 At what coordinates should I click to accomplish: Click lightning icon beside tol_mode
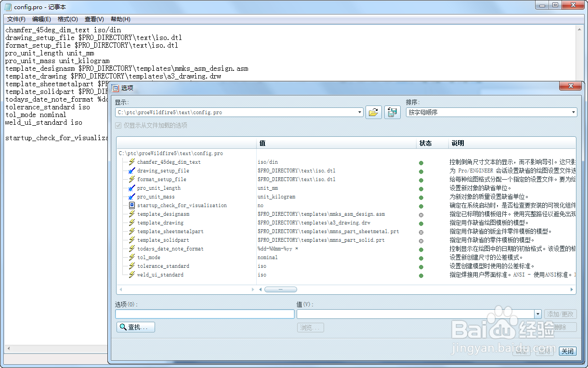pyautogui.click(x=131, y=257)
